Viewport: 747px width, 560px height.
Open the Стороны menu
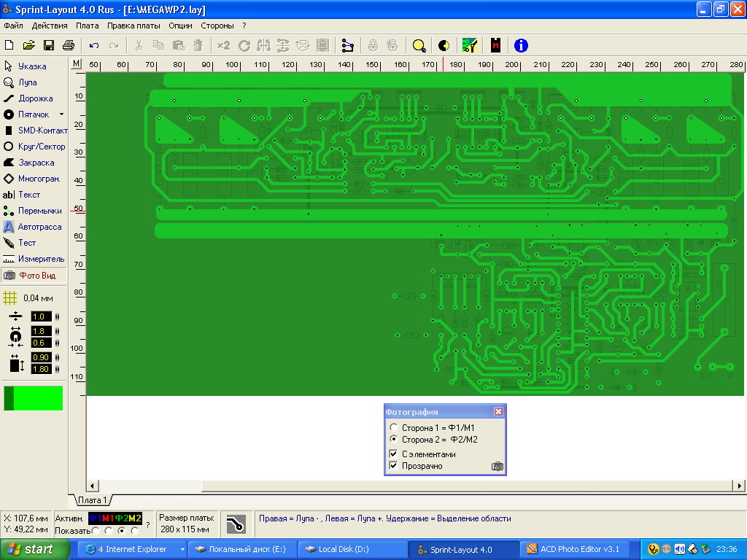[217, 26]
